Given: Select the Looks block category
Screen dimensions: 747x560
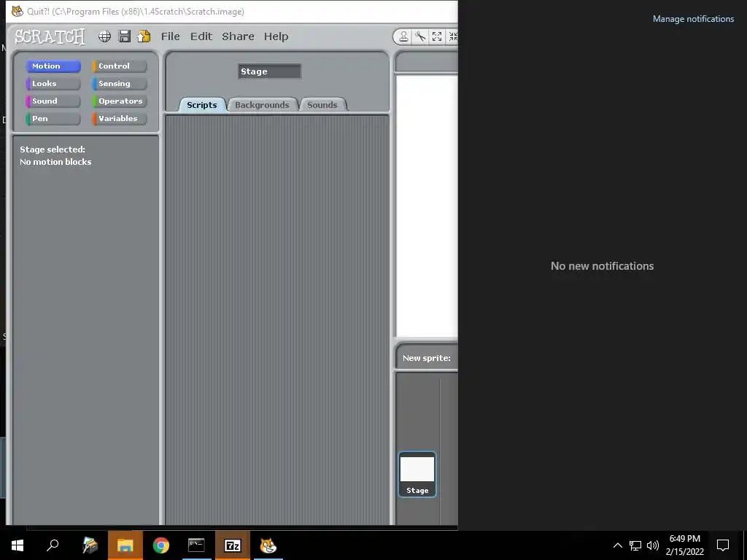Looking at the screenshot, I should (x=53, y=84).
